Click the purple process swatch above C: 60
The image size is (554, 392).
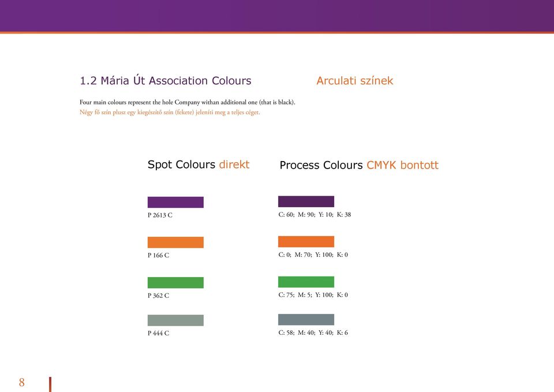click(306, 201)
